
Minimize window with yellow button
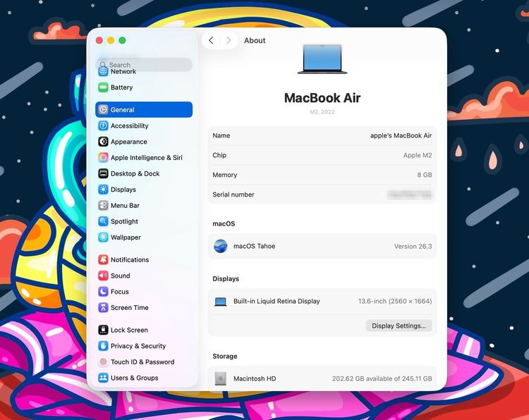point(111,40)
